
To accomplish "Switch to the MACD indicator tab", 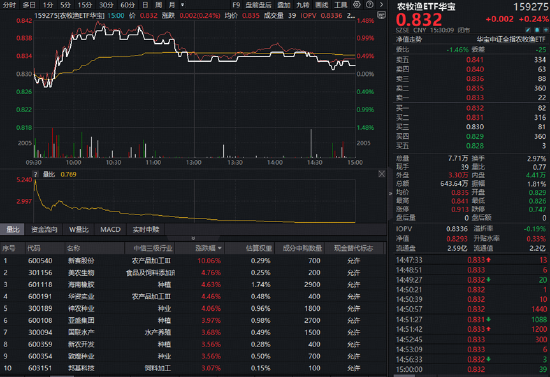I will click(110, 230).
